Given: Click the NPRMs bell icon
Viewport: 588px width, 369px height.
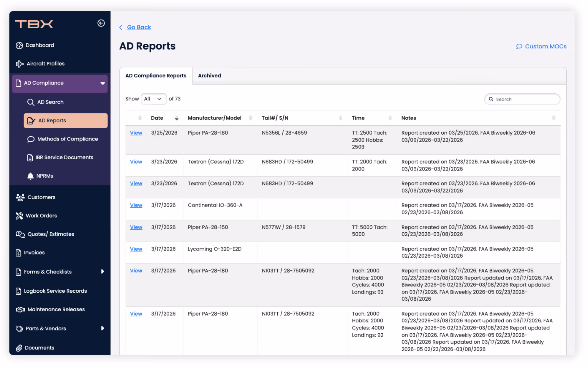Looking at the screenshot, I should [x=30, y=176].
